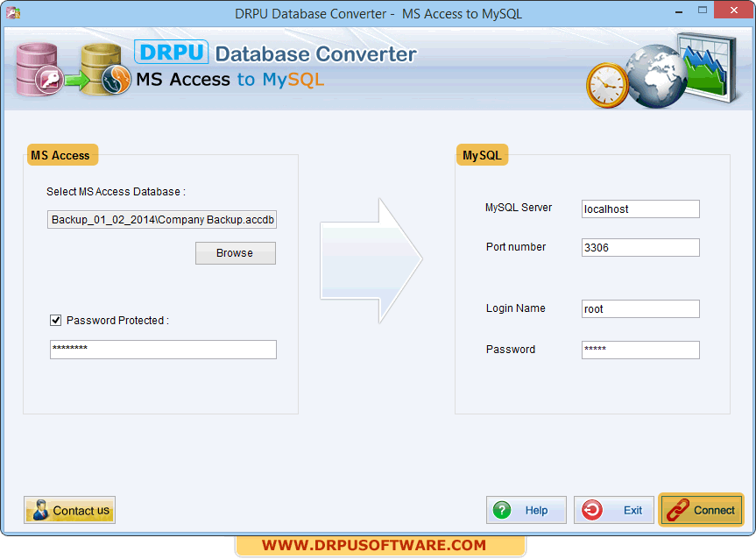
Task: Click the red Exit arrow icon
Action: [x=591, y=510]
